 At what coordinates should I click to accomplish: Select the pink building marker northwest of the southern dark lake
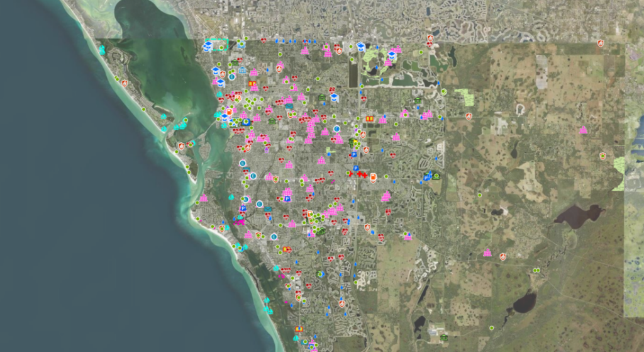(x=487, y=253)
